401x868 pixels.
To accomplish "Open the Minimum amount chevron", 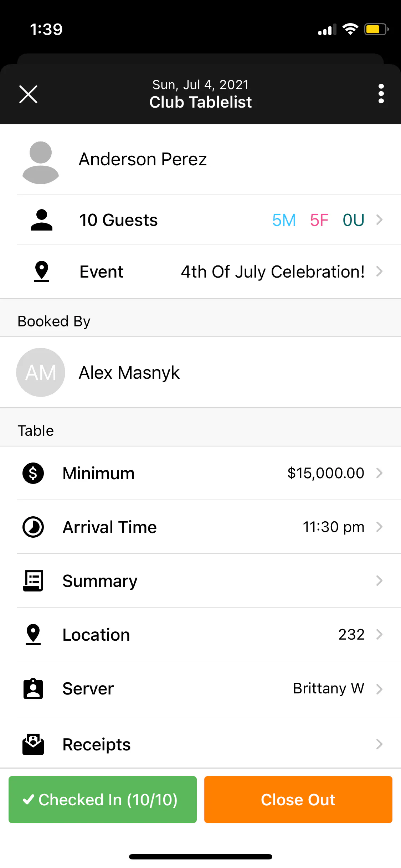I will click(x=379, y=473).
